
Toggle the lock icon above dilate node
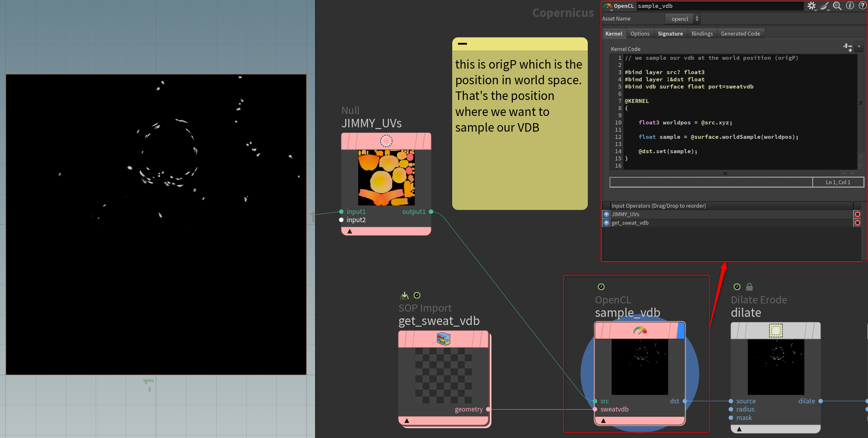749,287
